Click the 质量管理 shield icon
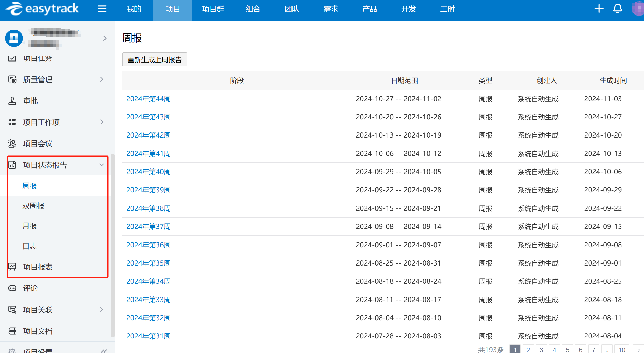 12,79
